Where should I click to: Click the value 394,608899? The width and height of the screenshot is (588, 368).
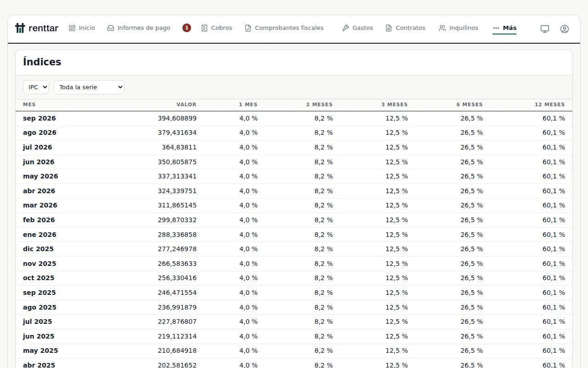click(177, 118)
